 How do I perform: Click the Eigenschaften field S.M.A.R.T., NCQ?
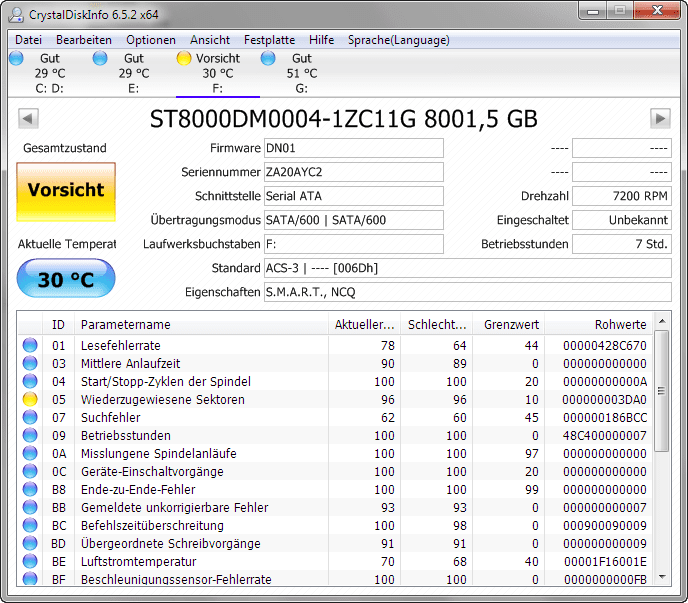tap(468, 292)
